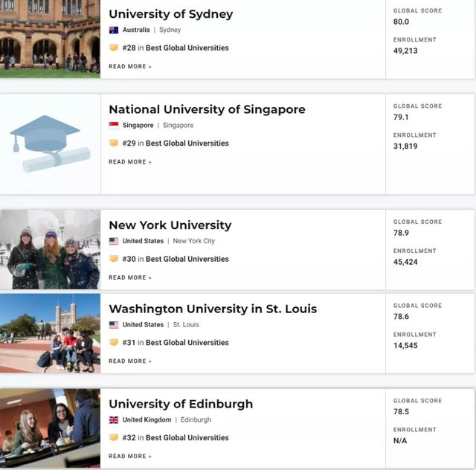The height and width of the screenshot is (470, 476).
Task: Click the graduation cap placeholder image
Action: (50, 144)
